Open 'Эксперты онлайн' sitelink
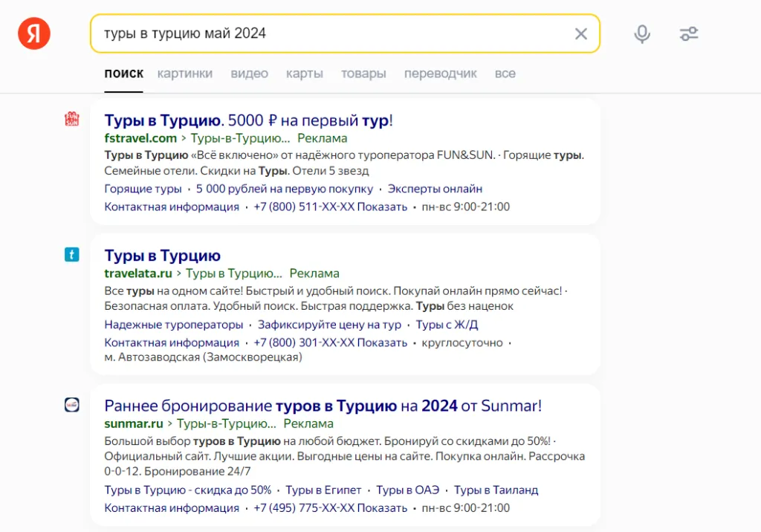This screenshot has width=761, height=532. click(435, 189)
